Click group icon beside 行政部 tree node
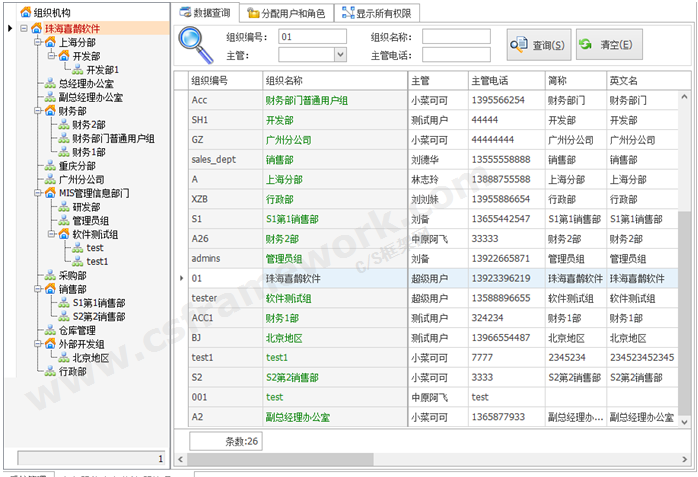 click(50, 372)
